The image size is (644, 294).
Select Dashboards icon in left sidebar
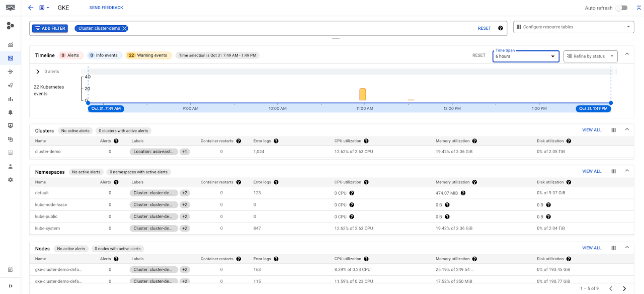coord(11,58)
